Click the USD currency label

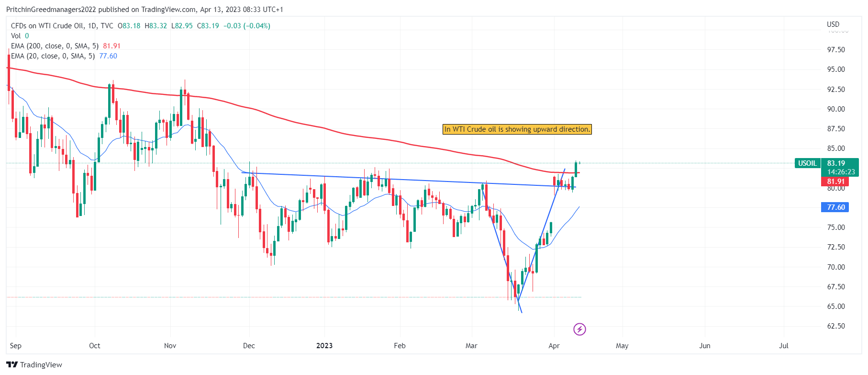coord(833,24)
